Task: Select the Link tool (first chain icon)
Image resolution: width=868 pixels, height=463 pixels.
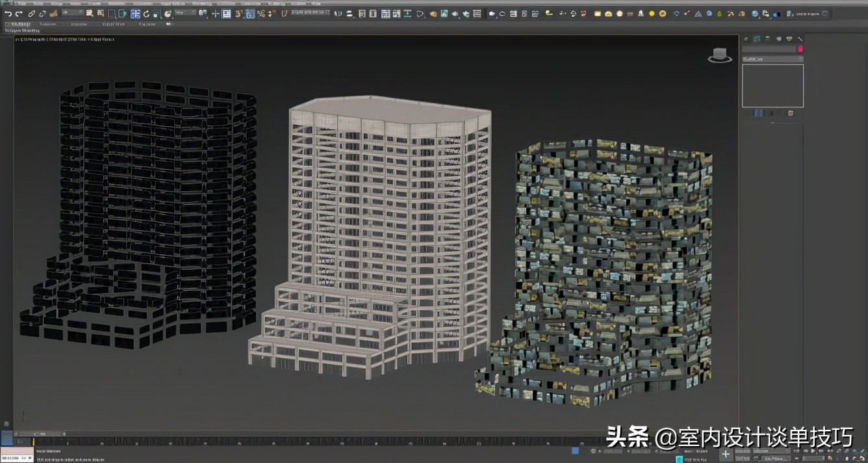Action: click(31, 14)
